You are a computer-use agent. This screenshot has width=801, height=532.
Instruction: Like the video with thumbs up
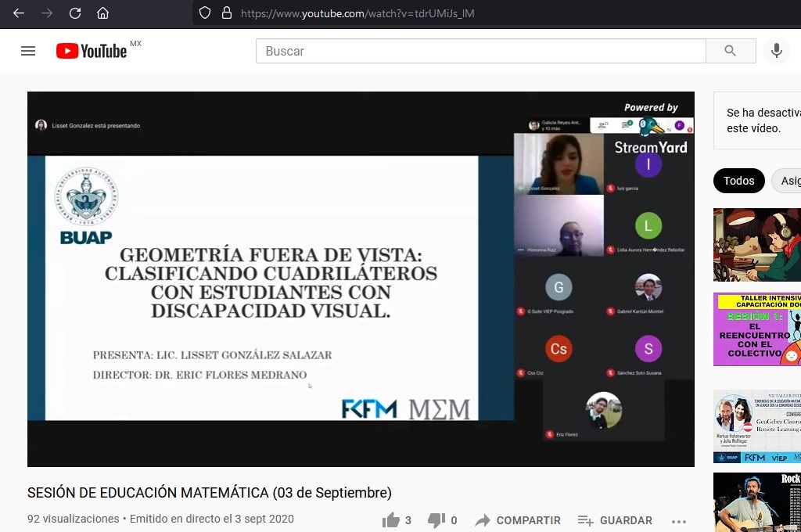(x=397, y=520)
